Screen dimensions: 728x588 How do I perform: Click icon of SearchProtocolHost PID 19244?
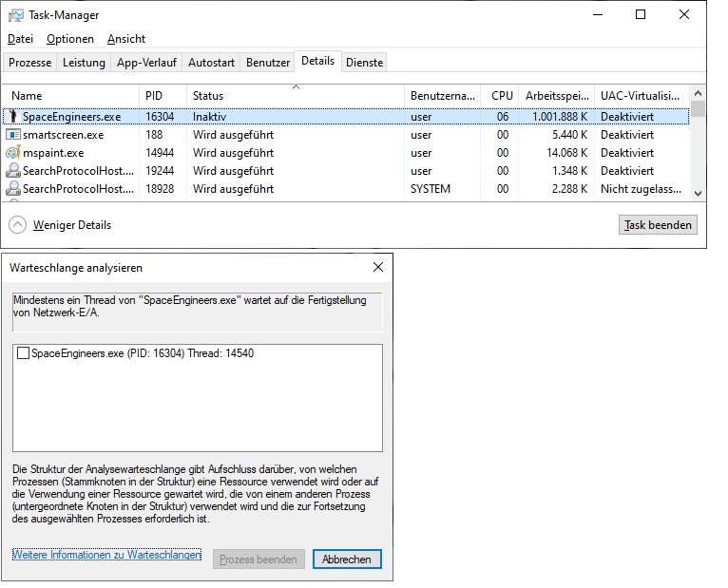13,171
